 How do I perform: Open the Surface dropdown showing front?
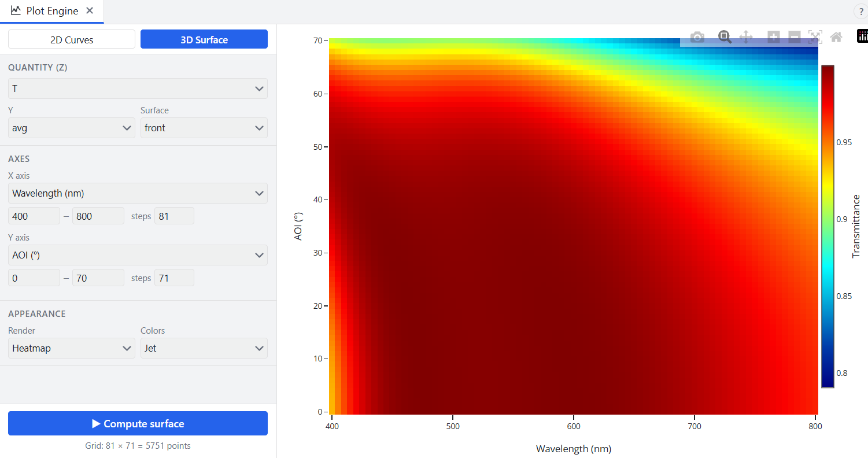204,128
